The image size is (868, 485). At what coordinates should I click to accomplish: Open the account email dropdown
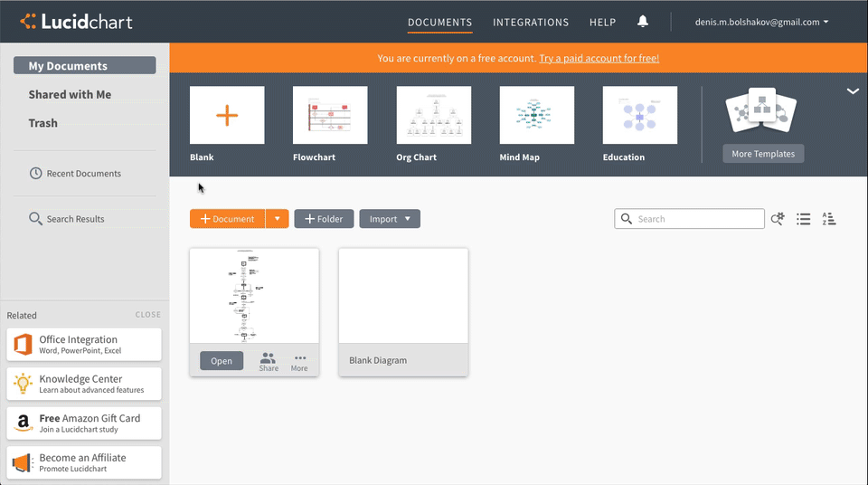[x=761, y=23]
